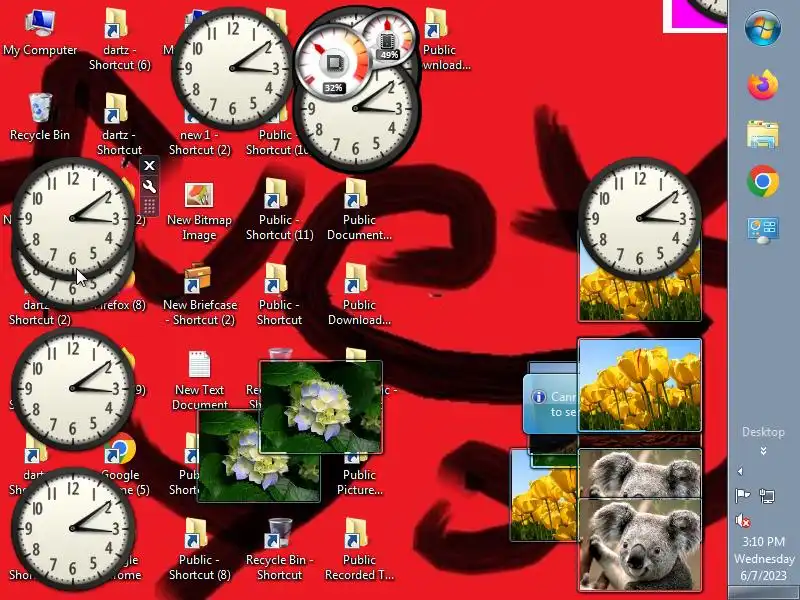
Task: Click the lower koala slideshow gadget picture
Action: (x=640, y=545)
